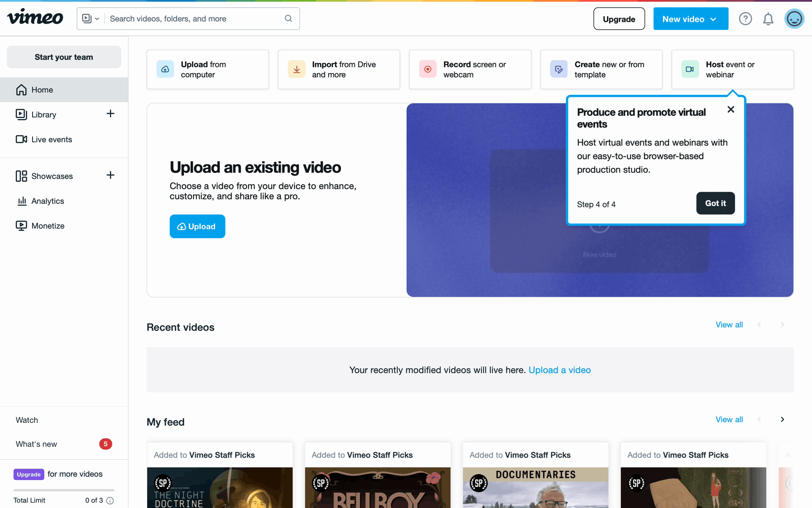The image size is (812, 508).
Task: Open Monetize in sidebar
Action: click(40, 226)
